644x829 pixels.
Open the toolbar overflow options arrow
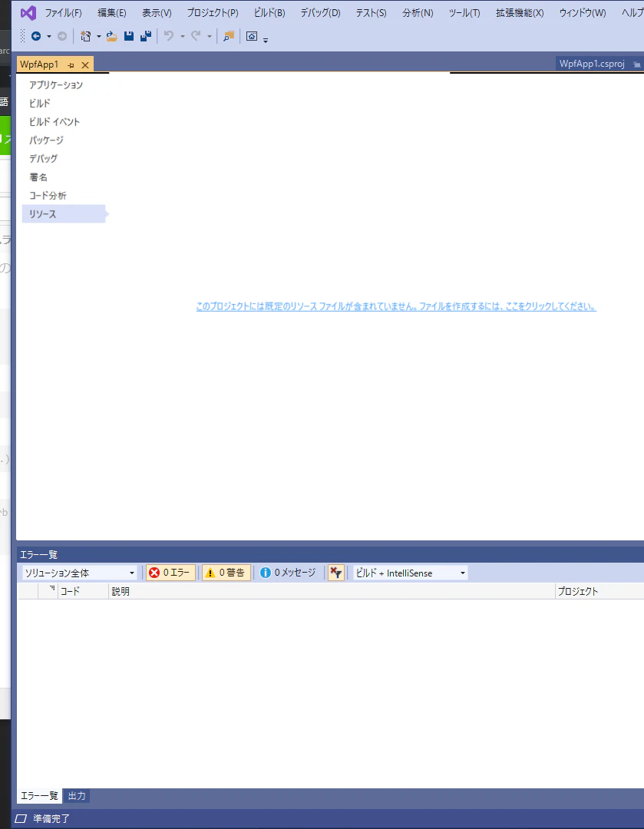tap(266, 40)
